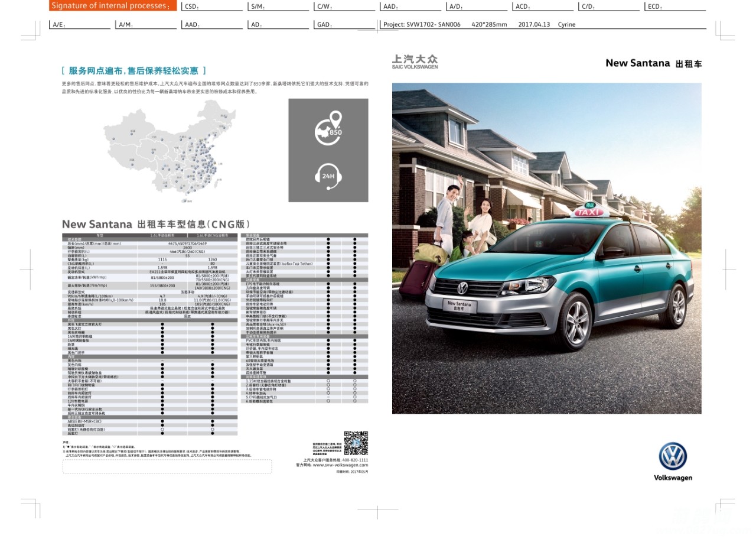Click the 'New Santana 出租车' title at top right
The image size is (756, 539).
[x=654, y=63]
